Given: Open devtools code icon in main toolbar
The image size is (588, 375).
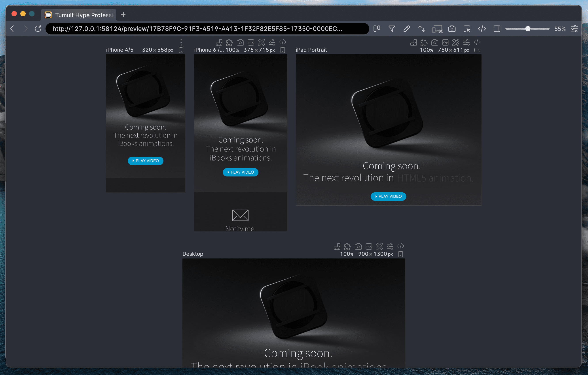Looking at the screenshot, I should (482, 29).
